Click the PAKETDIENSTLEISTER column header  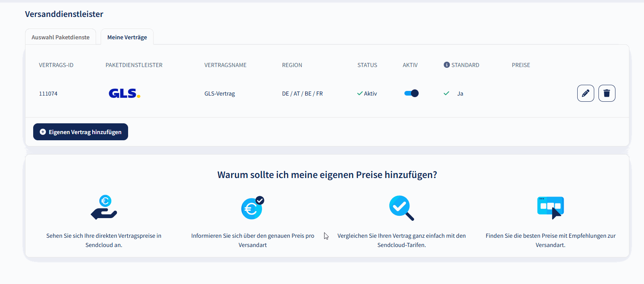[x=134, y=65]
